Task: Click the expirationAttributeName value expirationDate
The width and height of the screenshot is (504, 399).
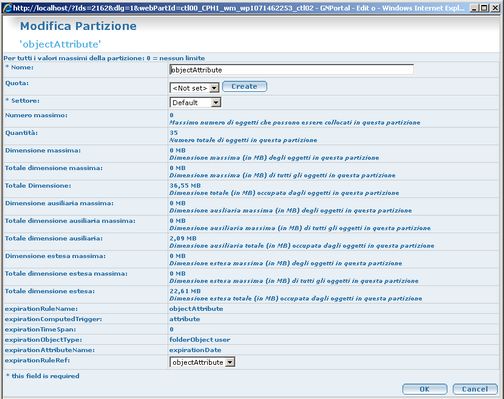Action: (x=195, y=350)
